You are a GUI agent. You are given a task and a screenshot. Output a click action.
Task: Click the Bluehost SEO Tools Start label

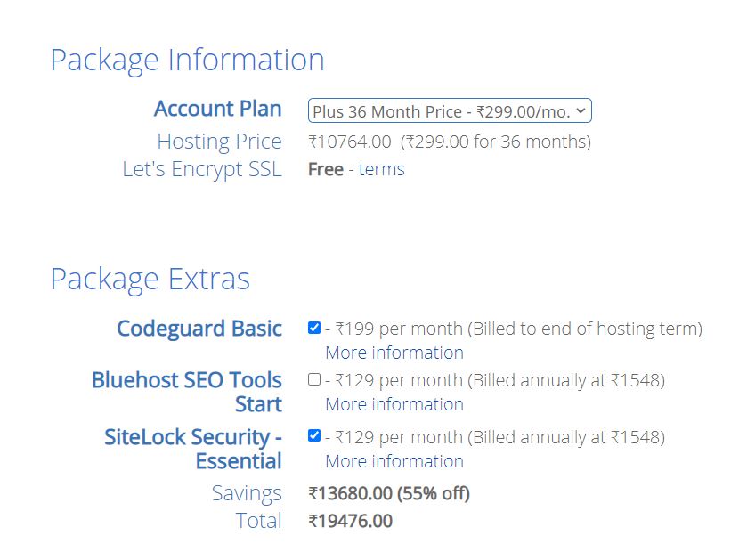point(186,392)
